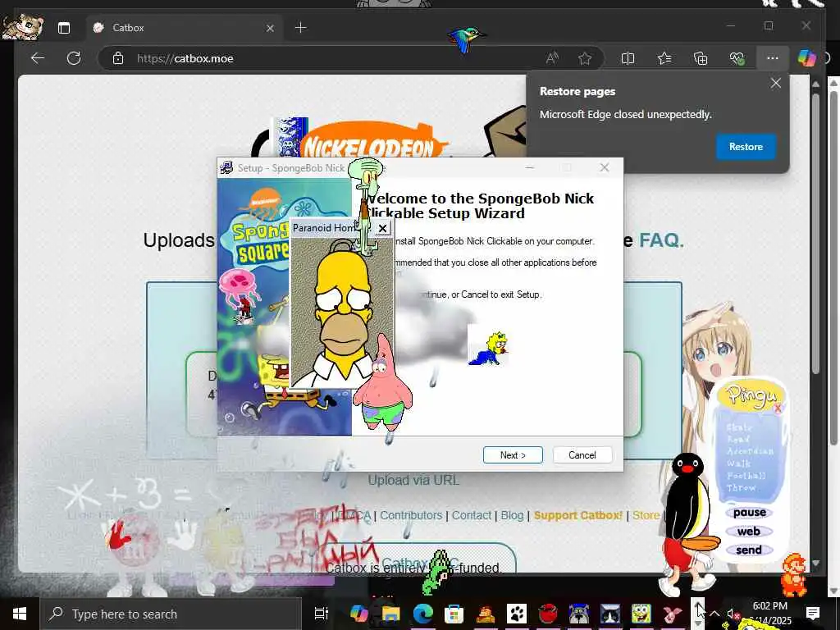
Task: Click send button on Pingu panel
Action: pos(748,550)
